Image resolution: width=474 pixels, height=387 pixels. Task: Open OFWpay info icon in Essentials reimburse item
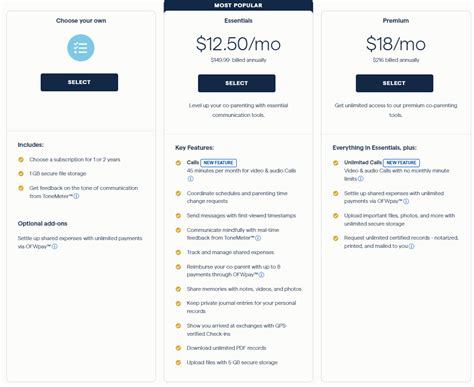[261, 275]
